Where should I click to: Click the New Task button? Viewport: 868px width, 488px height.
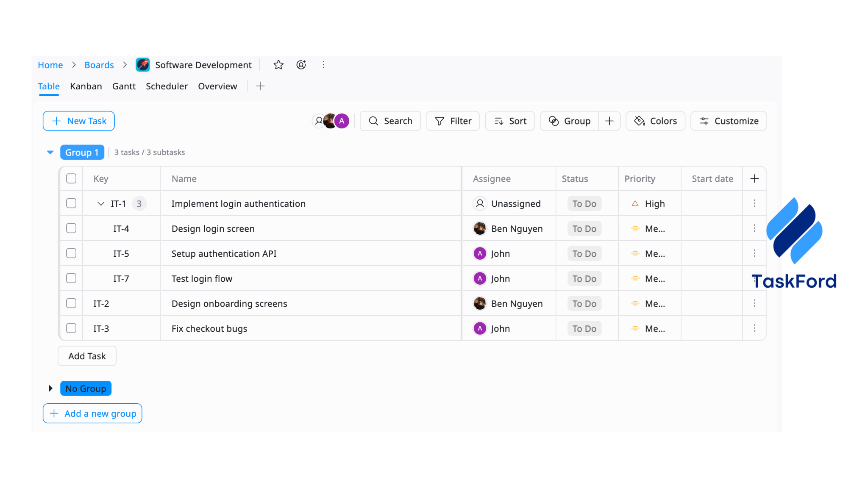pyautogui.click(x=79, y=121)
